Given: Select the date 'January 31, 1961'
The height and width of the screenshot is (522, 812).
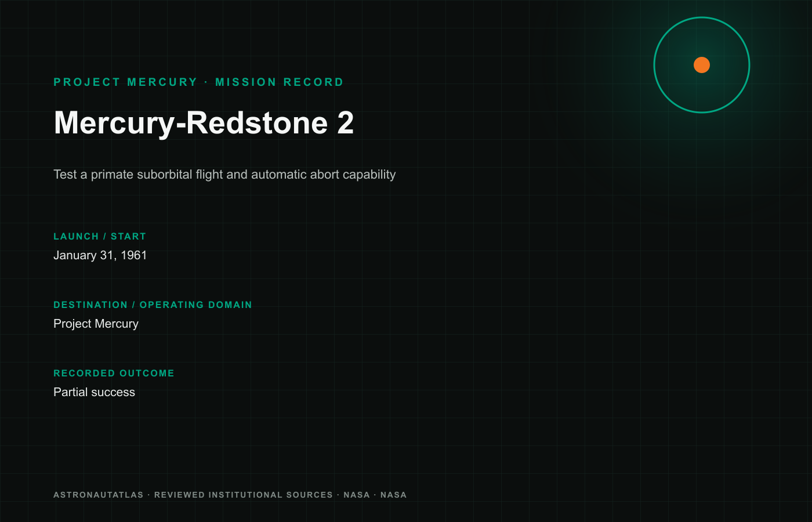Looking at the screenshot, I should pyautogui.click(x=100, y=255).
